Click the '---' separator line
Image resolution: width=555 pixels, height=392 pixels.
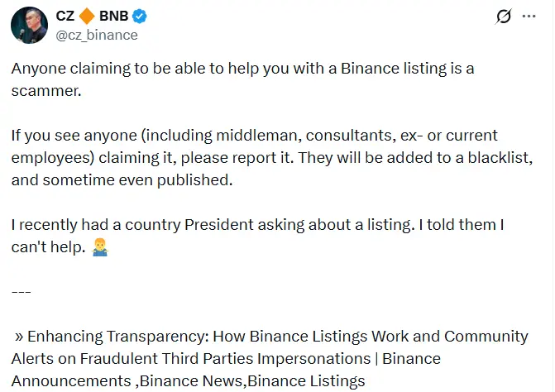21,292
